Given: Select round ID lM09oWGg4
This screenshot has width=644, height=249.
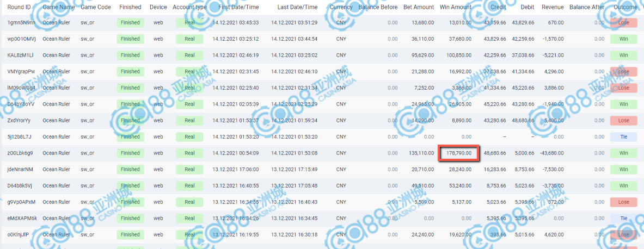Looking at the screenshot, I should (22, 88).
